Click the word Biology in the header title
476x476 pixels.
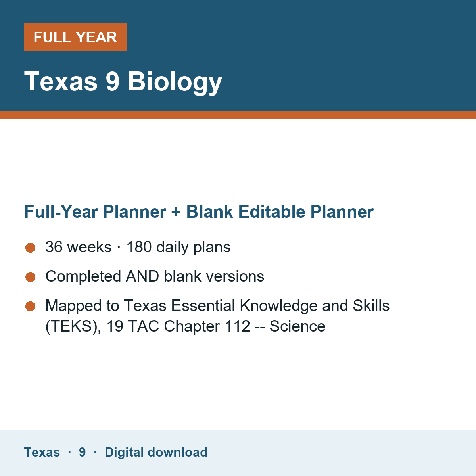tap(175, 82)
